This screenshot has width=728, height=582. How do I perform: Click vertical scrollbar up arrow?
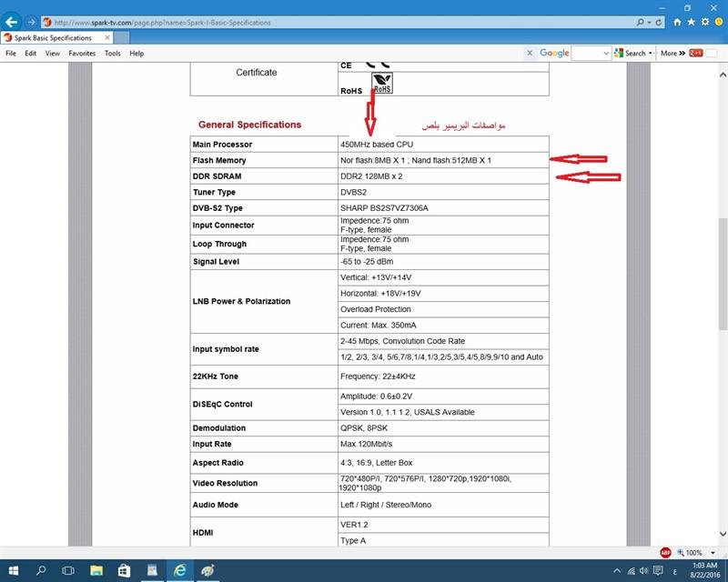point(723,75)
